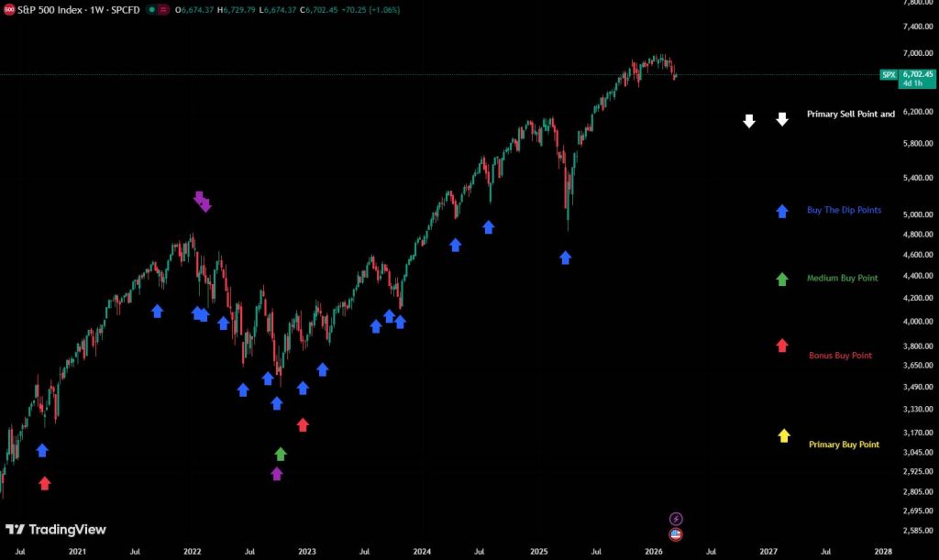Click the red Bonus Buy Point arrow icon
The image size is (939, 560).
[x=781, y=346]
